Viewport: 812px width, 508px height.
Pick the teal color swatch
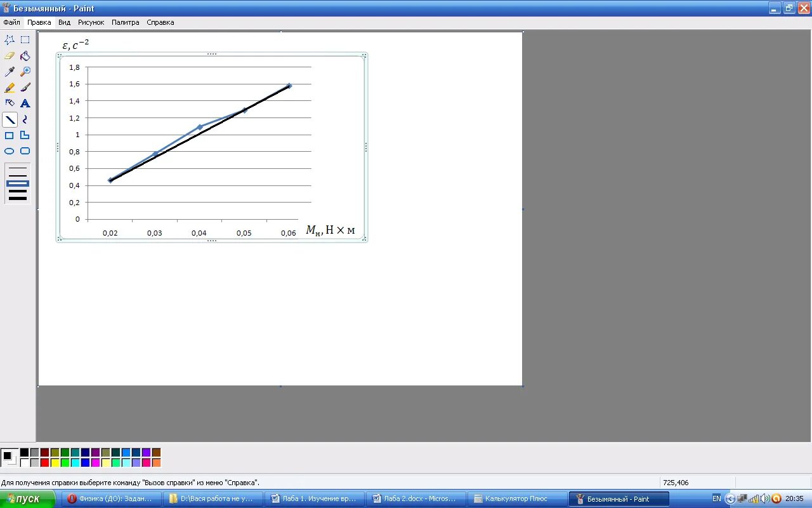pos(75,453)
